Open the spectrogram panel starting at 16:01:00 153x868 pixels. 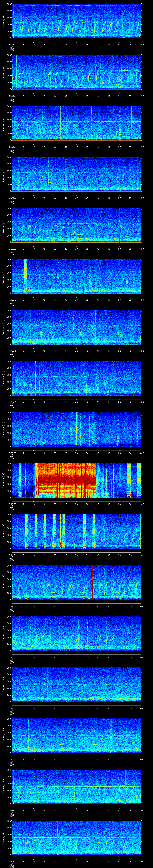77,21
